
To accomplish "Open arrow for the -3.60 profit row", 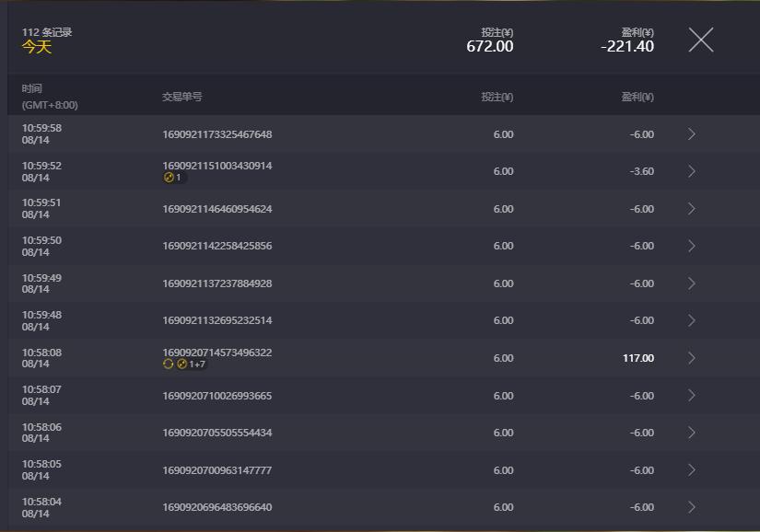I will (692, 171).
